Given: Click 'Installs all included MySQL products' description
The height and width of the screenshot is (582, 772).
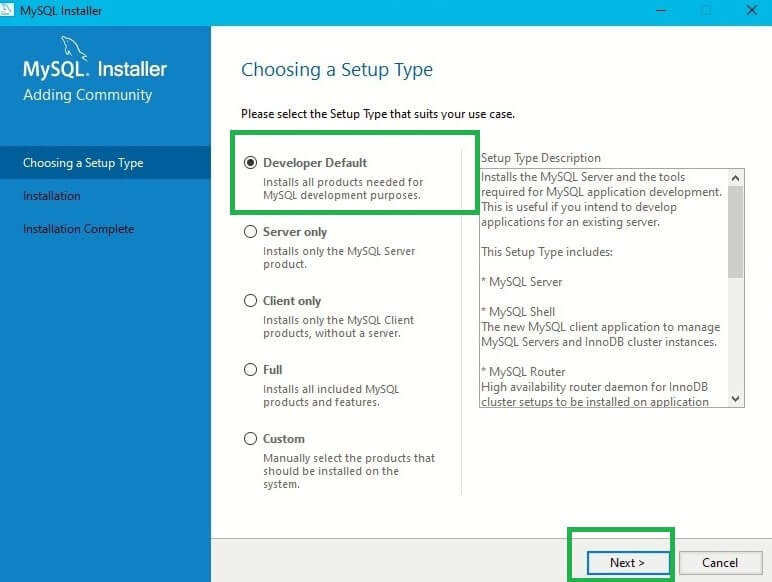Looking at the screenshot, I should coord(331,395).
